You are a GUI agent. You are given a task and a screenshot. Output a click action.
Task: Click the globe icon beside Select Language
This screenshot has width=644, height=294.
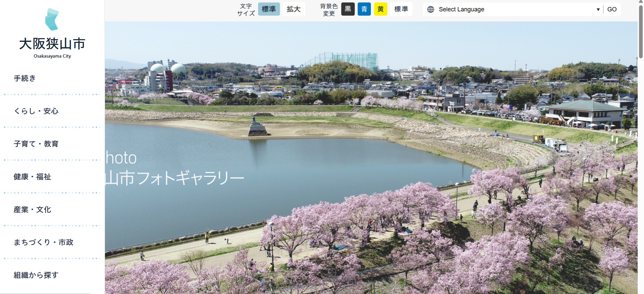[x=431, y=9]
